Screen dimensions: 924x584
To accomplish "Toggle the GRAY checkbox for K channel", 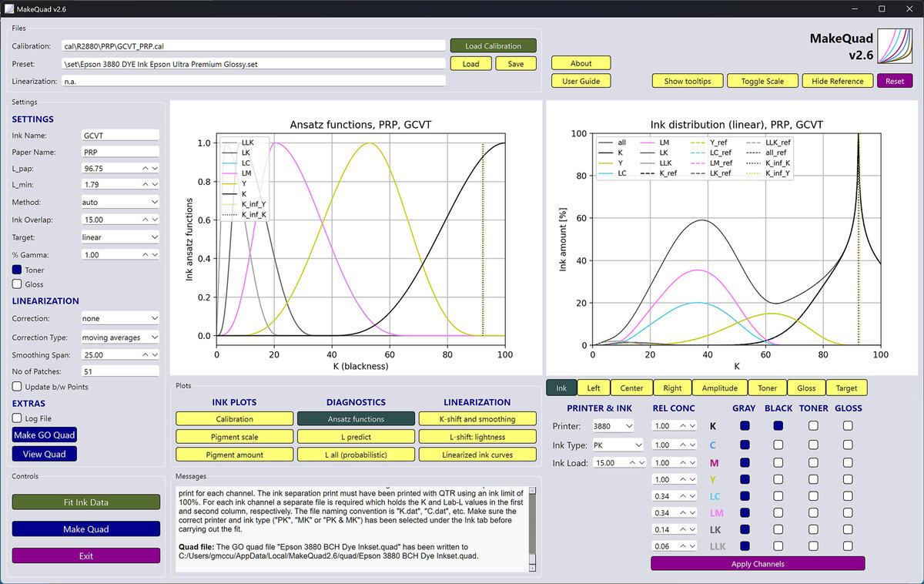I will point(744,425).
